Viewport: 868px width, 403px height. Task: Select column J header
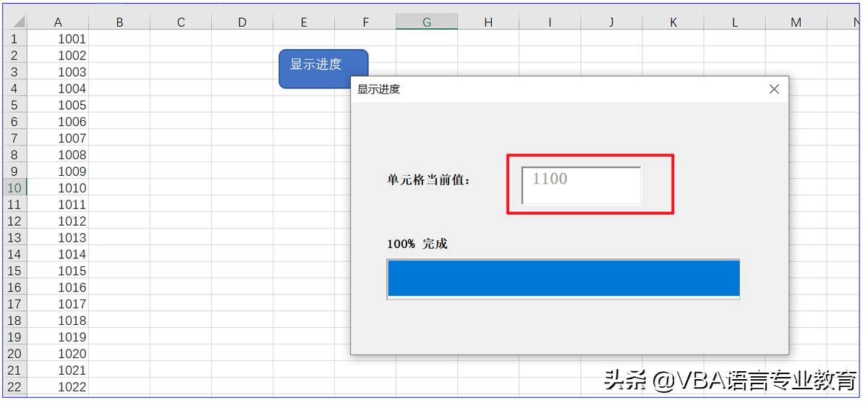click(611, 22)
